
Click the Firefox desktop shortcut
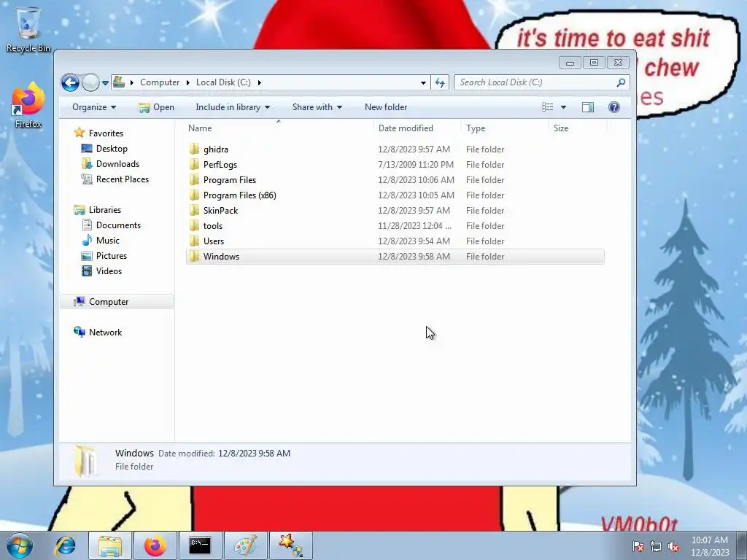point(28,105)
